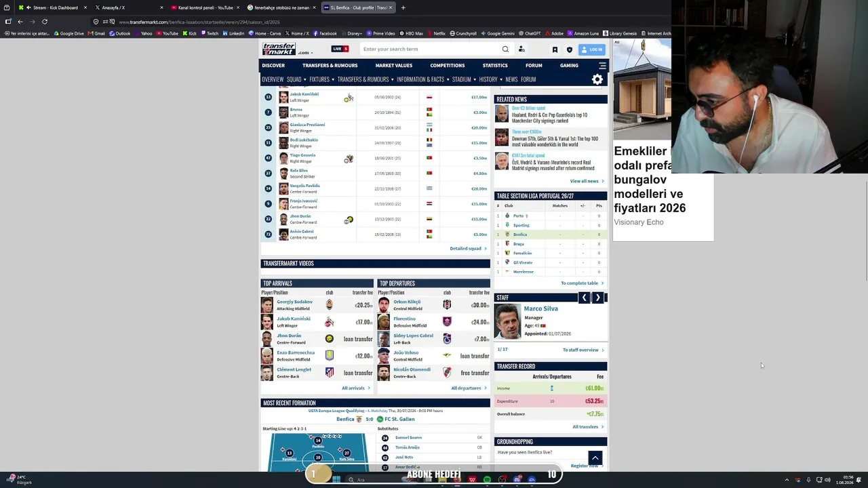Go back with browser back arrow
The width and height of the screenshot is (868, 488).
coord(20,22)
